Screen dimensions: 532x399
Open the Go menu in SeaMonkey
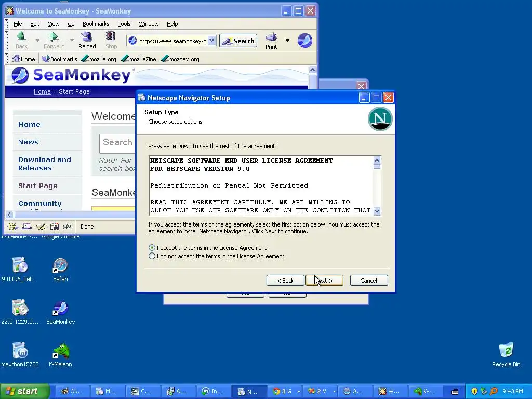(x=71, y=24)
